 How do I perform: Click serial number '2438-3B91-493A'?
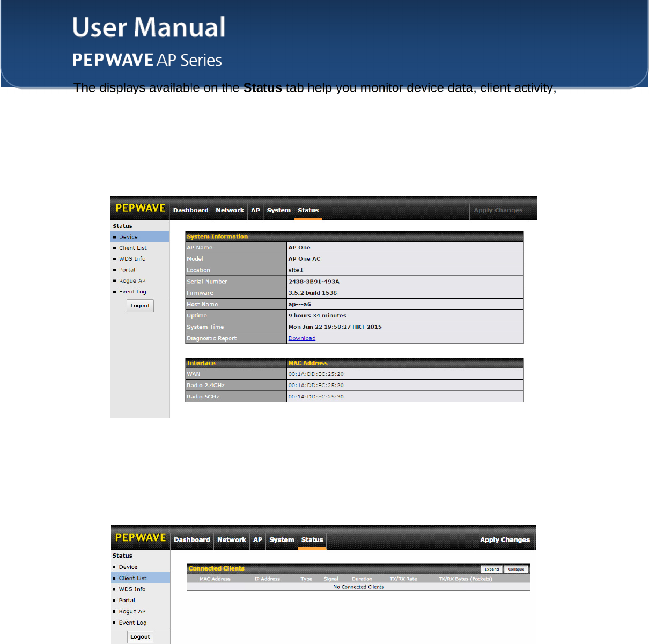(x=314, y=282)
